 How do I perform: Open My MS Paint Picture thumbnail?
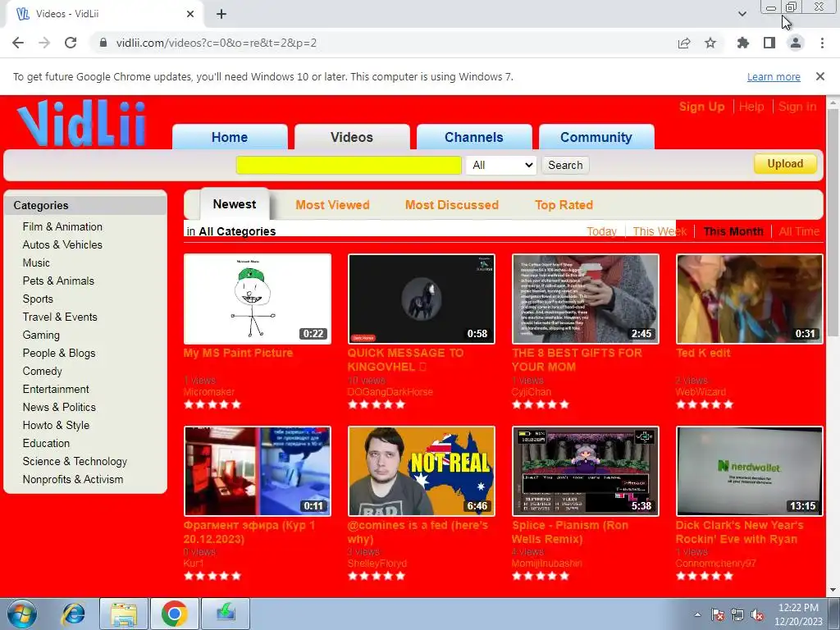tap(258, 299)
